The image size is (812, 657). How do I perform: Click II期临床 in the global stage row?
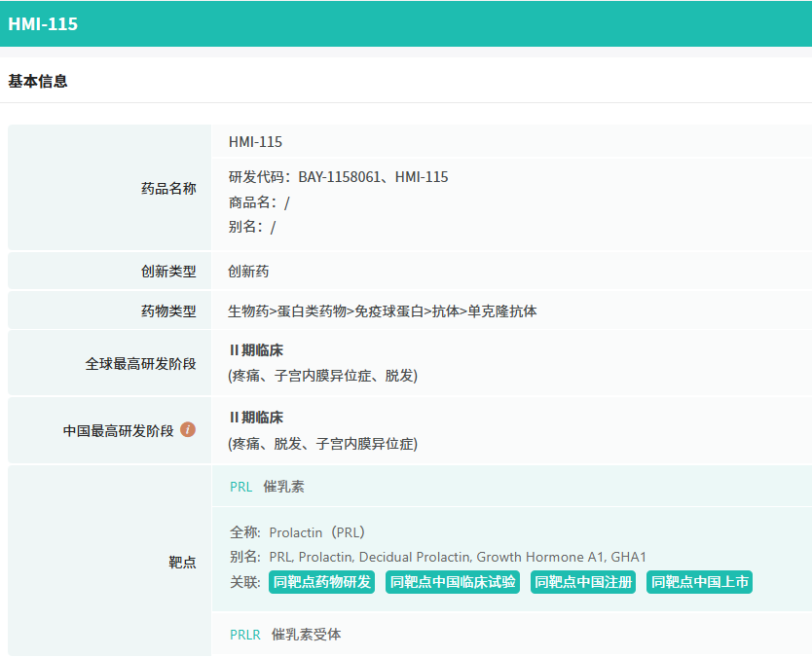[256, 350]
